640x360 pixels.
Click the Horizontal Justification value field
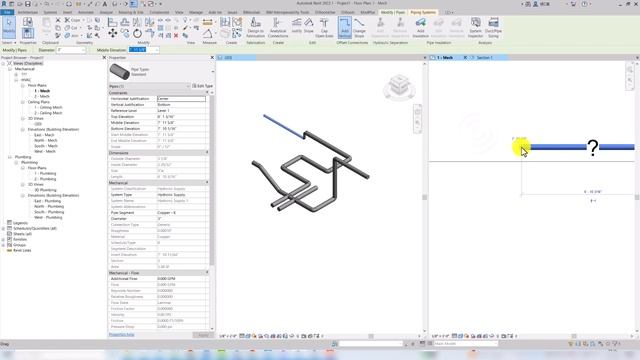(181, 99)
